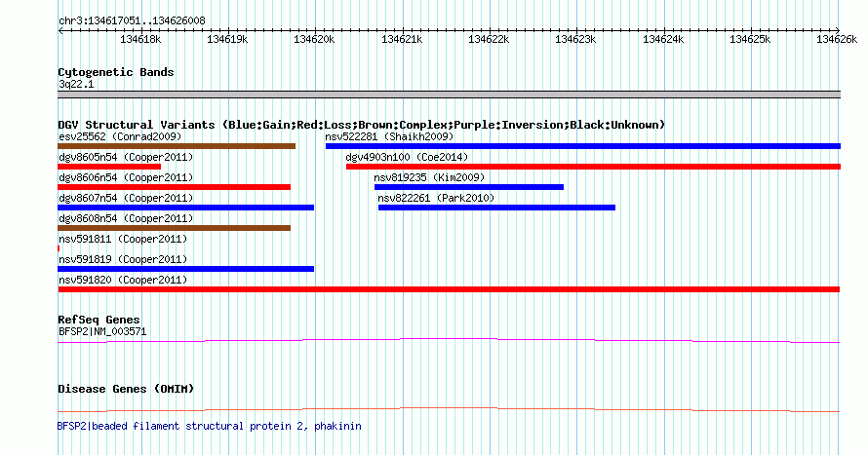868x455 pixels.
Task: Click dgv8605n54 (Cooper2011) variant label
Action: pos(126,157)
